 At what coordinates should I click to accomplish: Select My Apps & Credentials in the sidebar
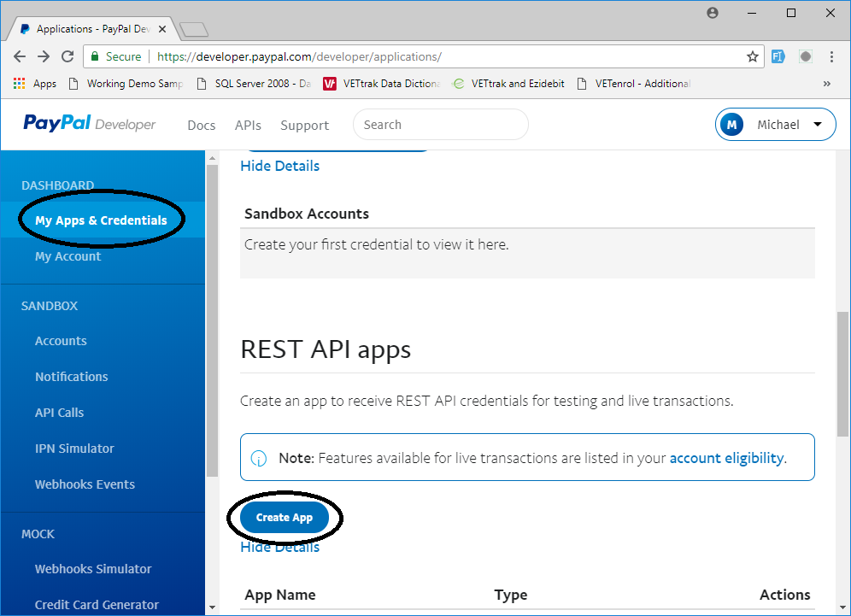101,220
